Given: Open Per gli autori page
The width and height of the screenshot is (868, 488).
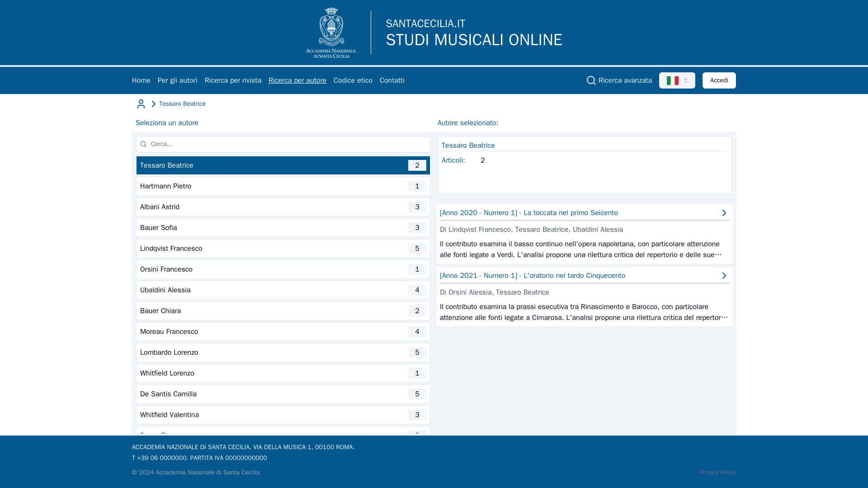Looking at the screenshot, I should click(x=178, y=80).
